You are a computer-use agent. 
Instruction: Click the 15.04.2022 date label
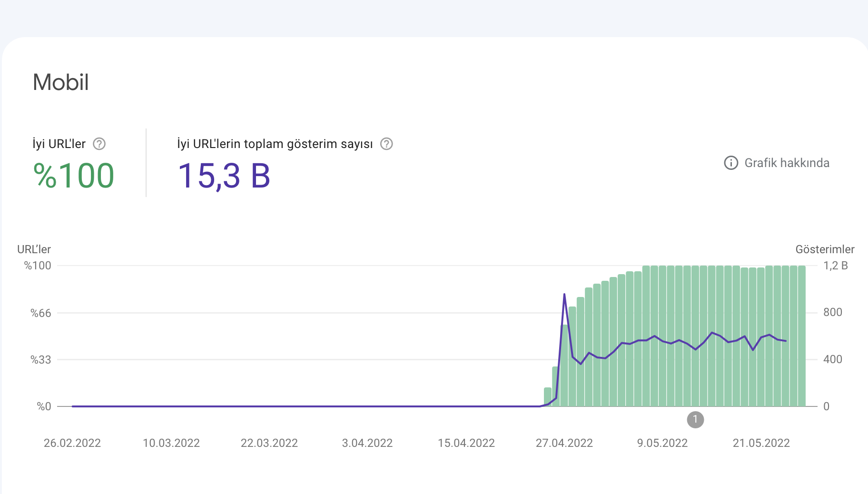pos(466,443)
